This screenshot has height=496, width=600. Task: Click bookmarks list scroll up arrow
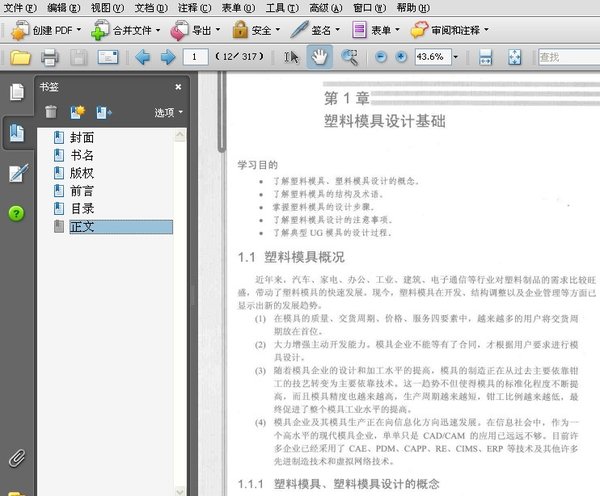(180, 135)
